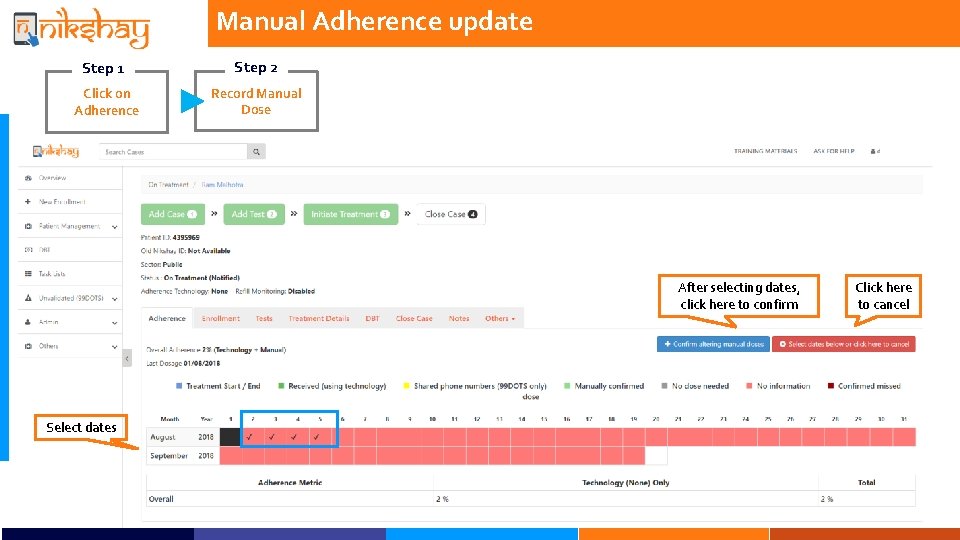960x540 pixels.
Task: Click the Overview sidebar icon
Action: click(x=28, y=178)
